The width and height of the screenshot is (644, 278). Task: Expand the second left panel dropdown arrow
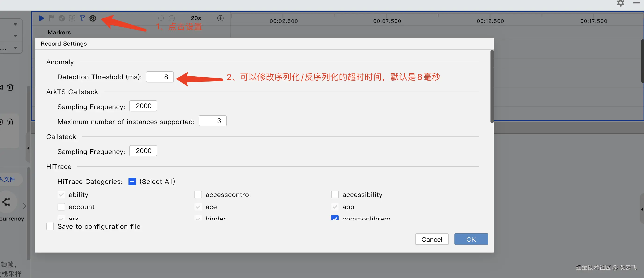pos(15,36)
